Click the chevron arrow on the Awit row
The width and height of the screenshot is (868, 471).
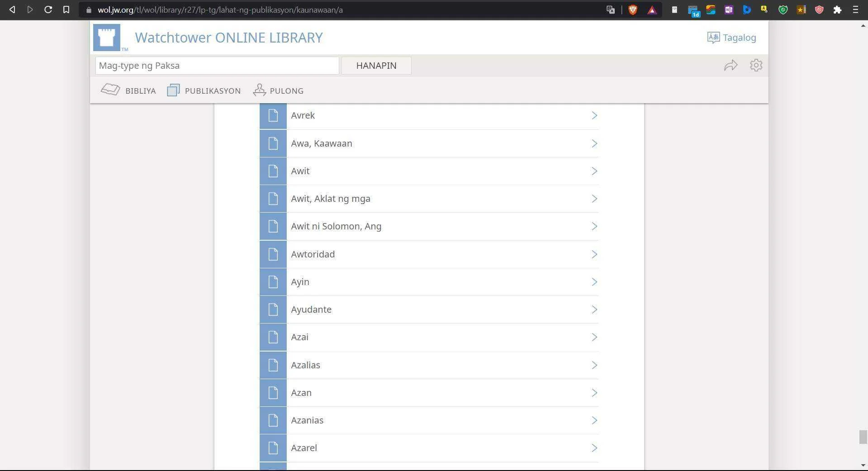pos(594,171)
